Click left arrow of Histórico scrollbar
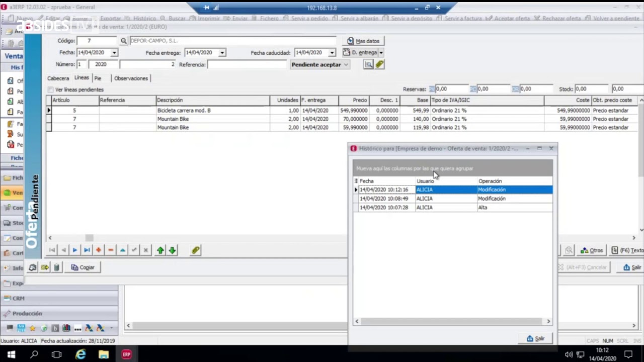 [357, 321]
